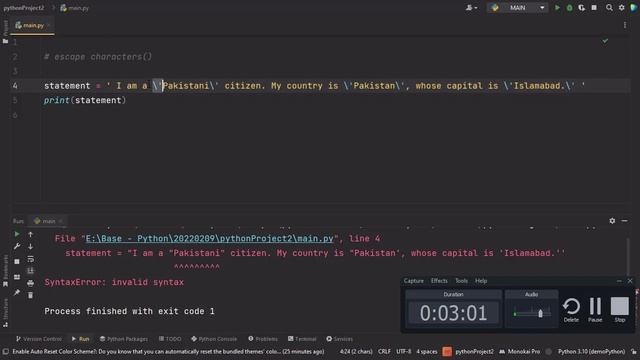Open the Python Console tool window
The image size is (640, 360).
point(214,339)
